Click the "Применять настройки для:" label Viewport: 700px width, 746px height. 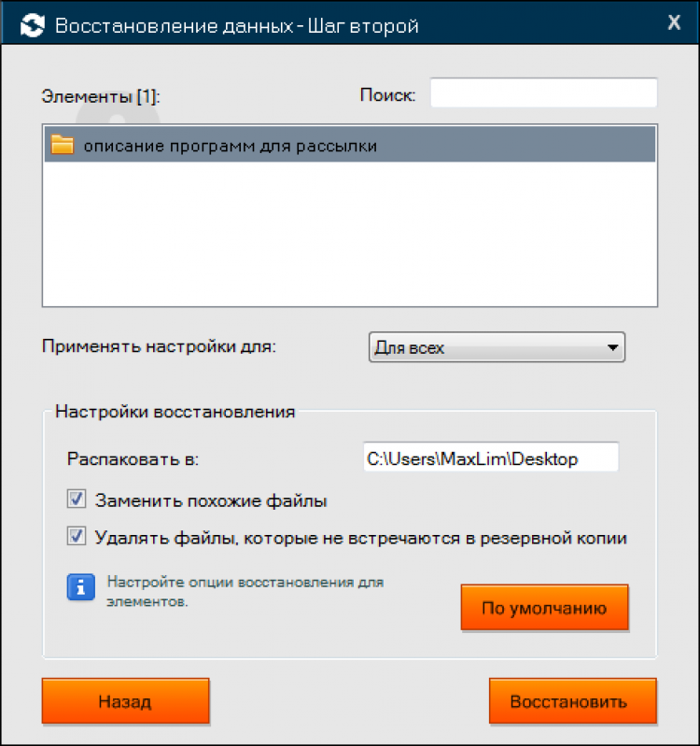click(x=161, y=347)
